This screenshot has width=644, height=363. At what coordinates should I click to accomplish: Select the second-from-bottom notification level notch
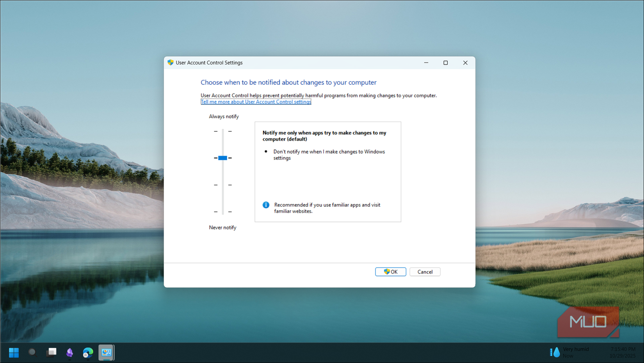pyautogui.click(x=222, y=185)
